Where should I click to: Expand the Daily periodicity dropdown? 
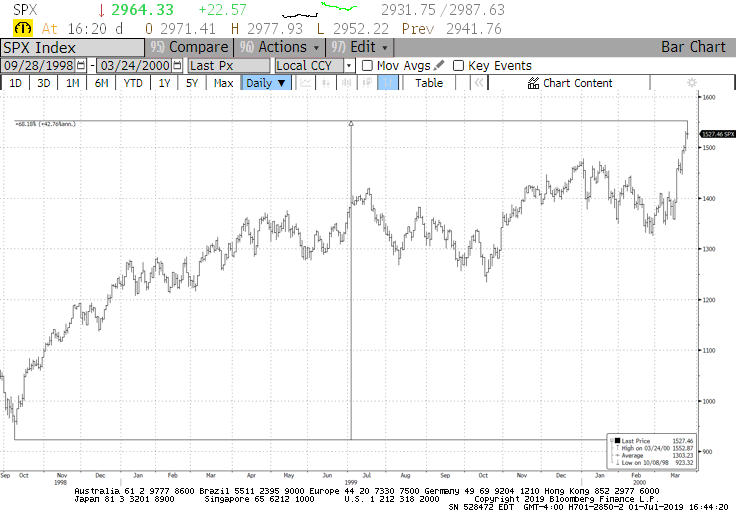click(x=266, y=83)
